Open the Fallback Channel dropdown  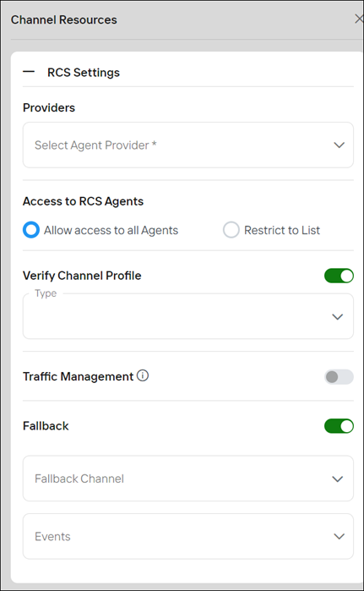(x=188, y=479)
